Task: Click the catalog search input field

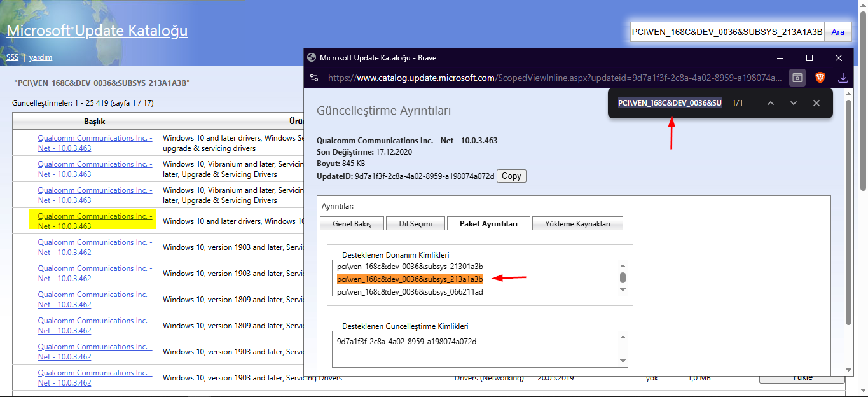Action: pyautogui.click(x=726, y=32)
